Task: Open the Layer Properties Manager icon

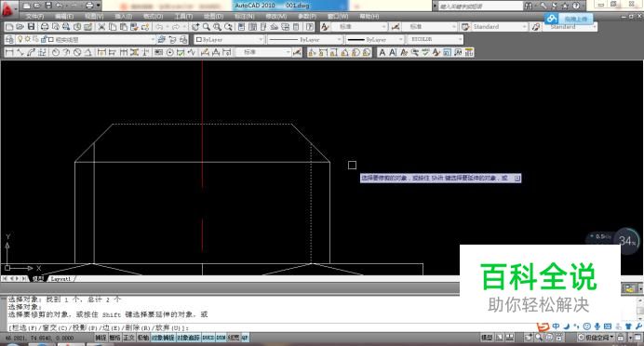Action: (x=9, y=39)
